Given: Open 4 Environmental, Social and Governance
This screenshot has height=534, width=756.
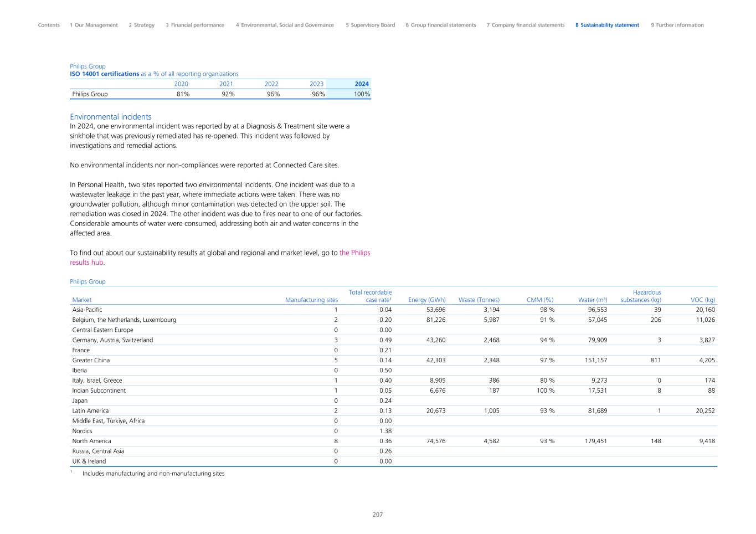Looking at the screenshot, I should point(285,25).
